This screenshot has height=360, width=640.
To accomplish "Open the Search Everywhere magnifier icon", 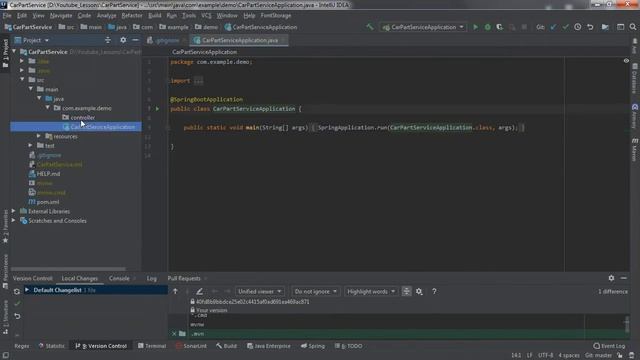I will pos(633,27).
